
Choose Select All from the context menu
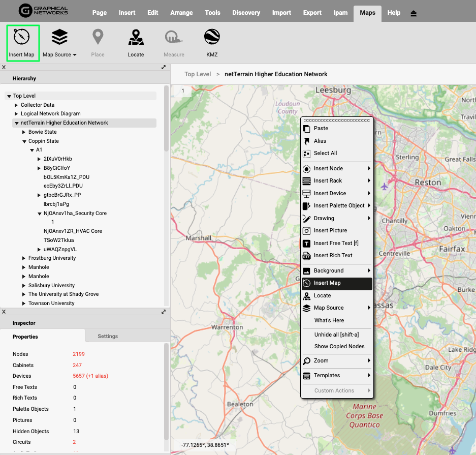325,154
